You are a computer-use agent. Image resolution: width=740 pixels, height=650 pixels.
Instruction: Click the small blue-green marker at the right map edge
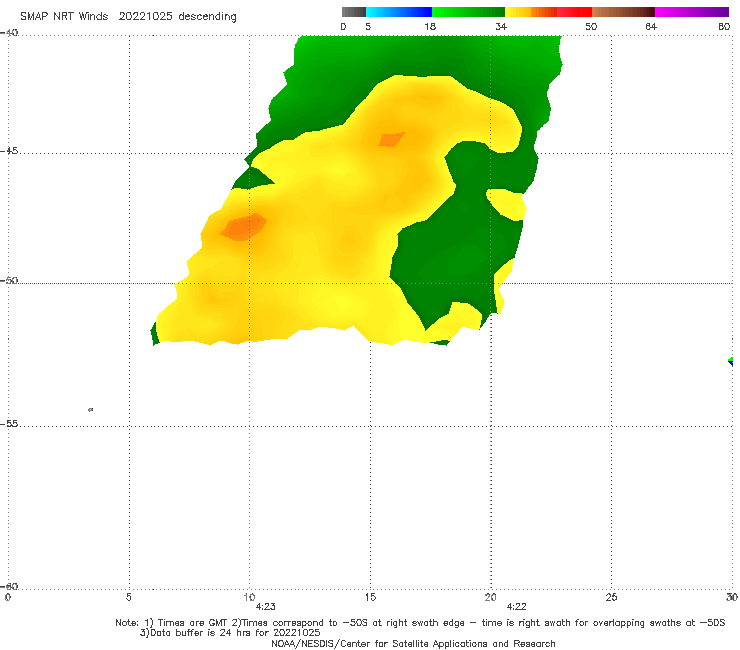(731, 362)
